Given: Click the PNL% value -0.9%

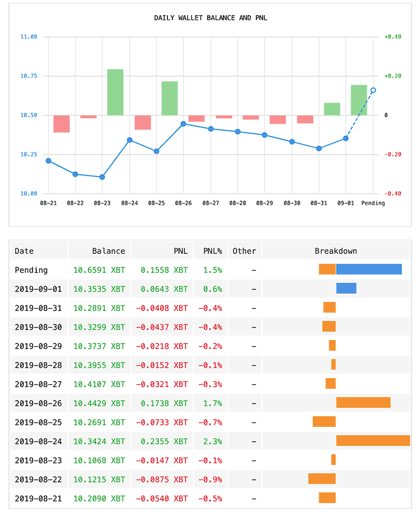Looking at the screenshot, I should point(211,480).
